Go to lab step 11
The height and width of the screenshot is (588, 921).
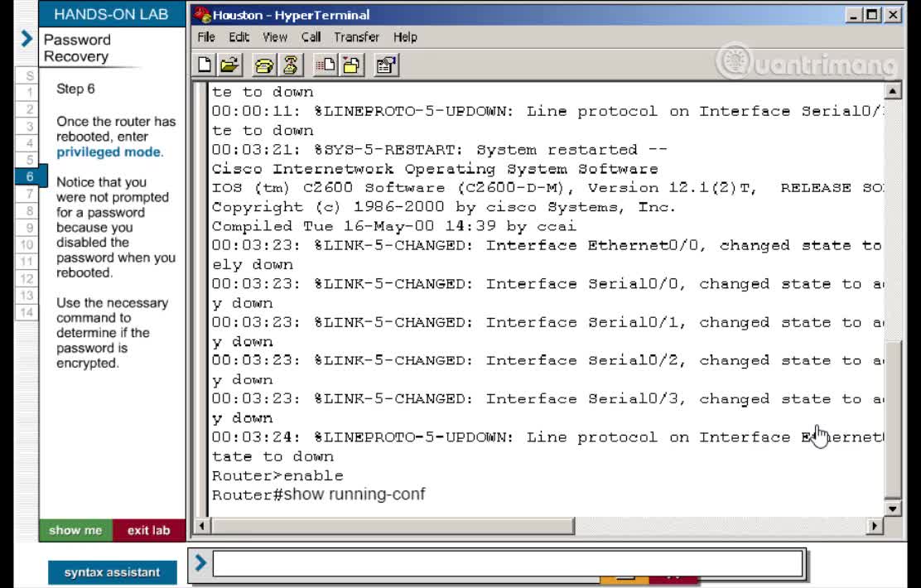coord(27,262)
